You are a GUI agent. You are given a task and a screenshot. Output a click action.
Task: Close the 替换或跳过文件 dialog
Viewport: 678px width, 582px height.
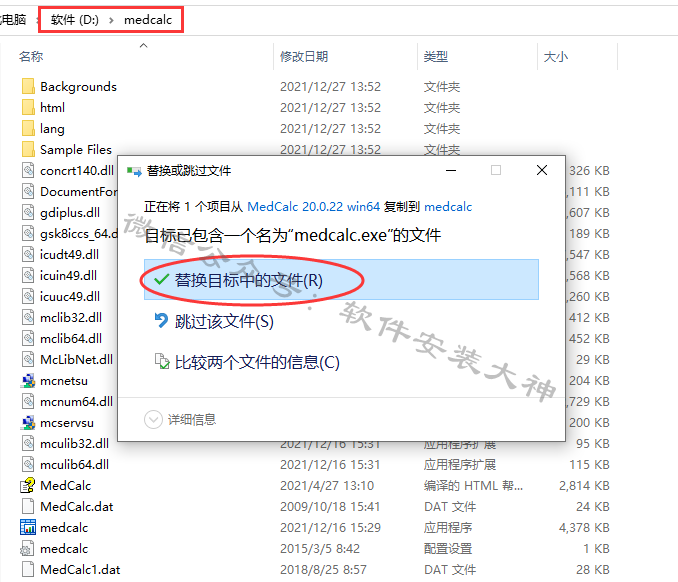pos(542,170)
